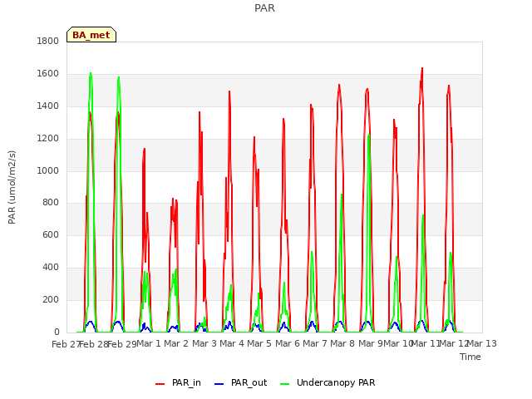
Task: Click the green Undercanopy PAR legend swatch
Action: point(285,384)
